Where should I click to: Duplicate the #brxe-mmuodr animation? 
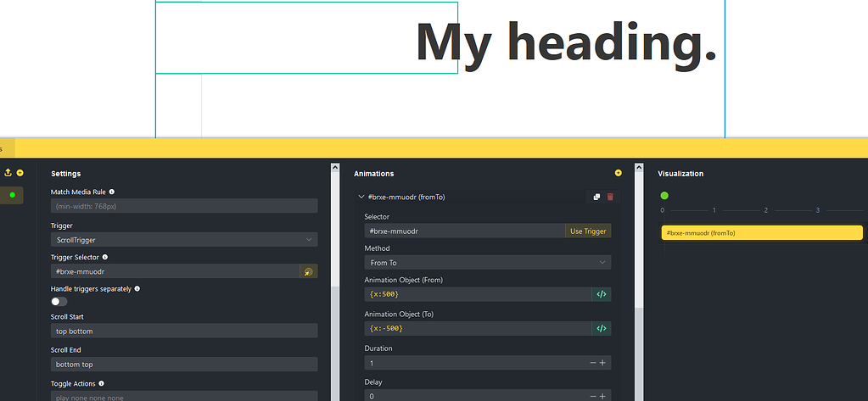pos(596,197)
